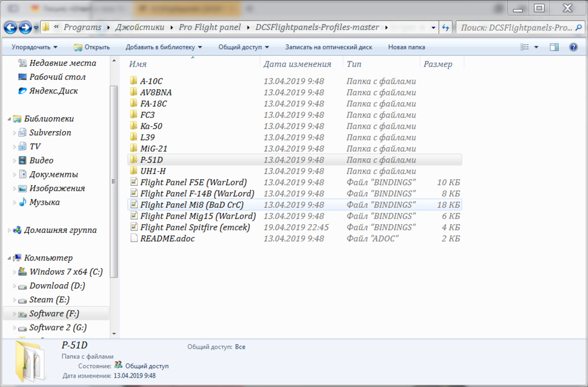Viewport: 588px width, 387px height.
Task: Select Flight Panel F-14B (WarLord) file icon
Action: click(x=133, y=193)
